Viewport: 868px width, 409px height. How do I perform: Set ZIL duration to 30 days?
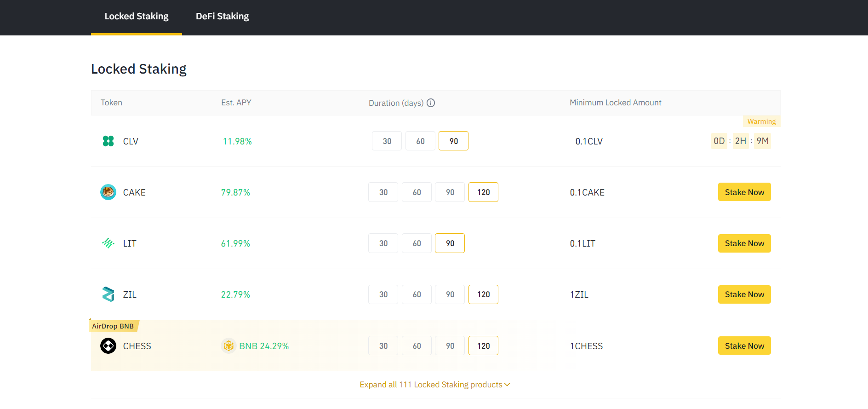383,294
